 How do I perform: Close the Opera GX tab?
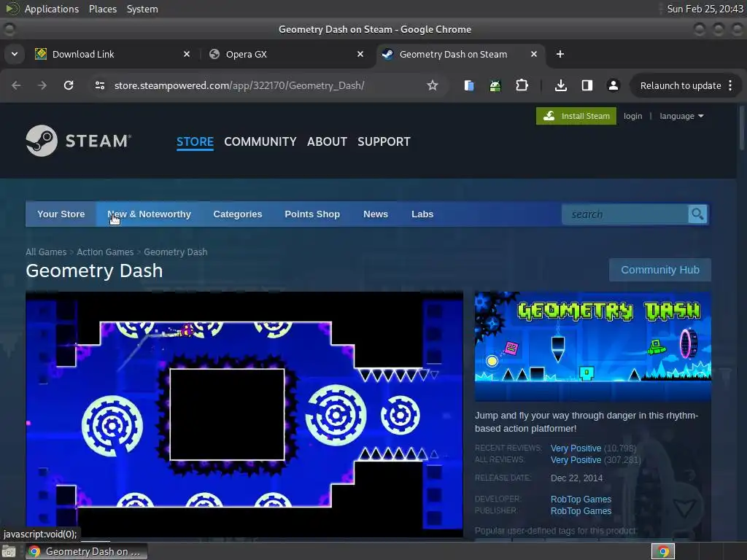click(x=360, y=54)
